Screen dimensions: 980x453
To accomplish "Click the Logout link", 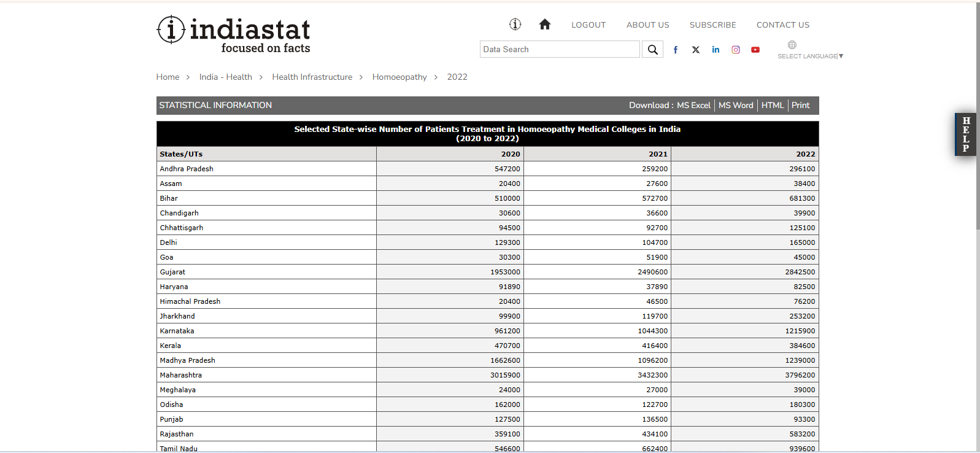I will pos(588,25).
